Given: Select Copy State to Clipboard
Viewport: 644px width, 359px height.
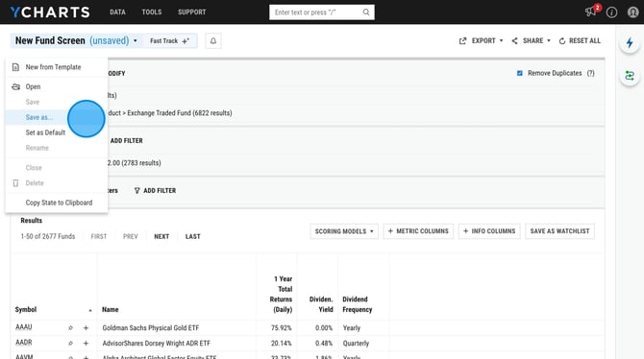Looking at the screenshot, I should 57,203.
